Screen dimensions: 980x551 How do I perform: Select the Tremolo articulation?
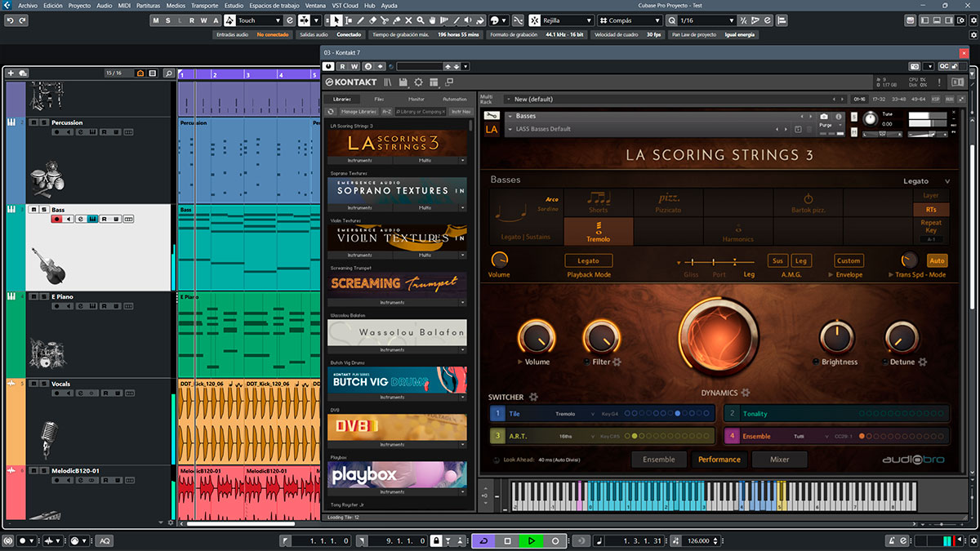pos(598,232)
